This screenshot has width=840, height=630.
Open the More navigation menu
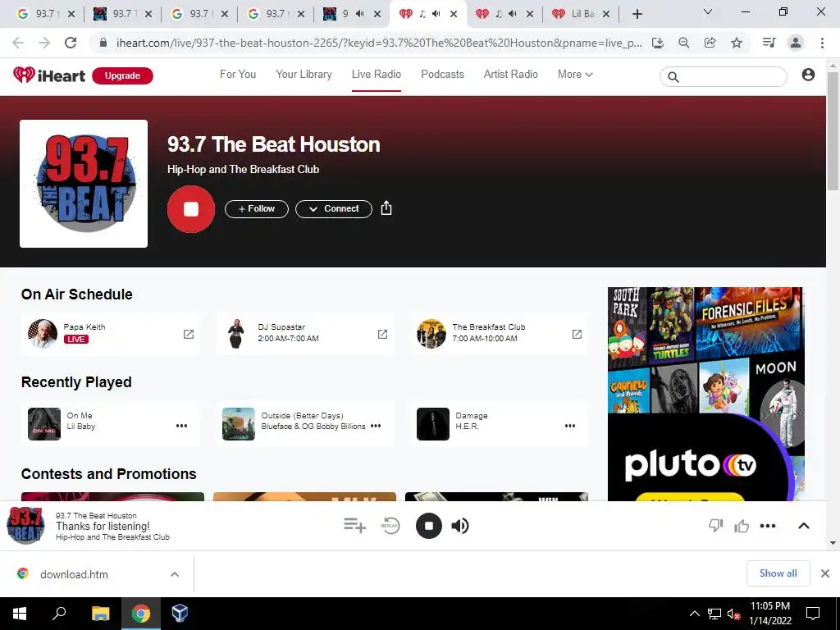click(575, 75)
